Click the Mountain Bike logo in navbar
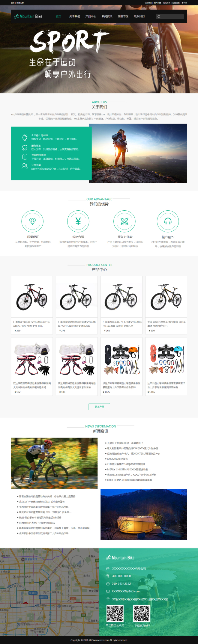 click(x=28, y=16)
